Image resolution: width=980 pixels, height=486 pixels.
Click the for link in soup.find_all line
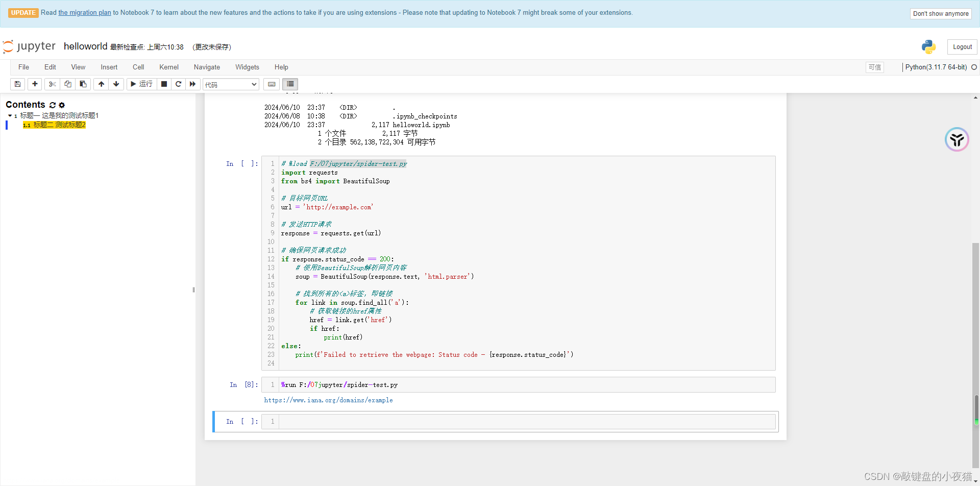[x=352, y=303]
